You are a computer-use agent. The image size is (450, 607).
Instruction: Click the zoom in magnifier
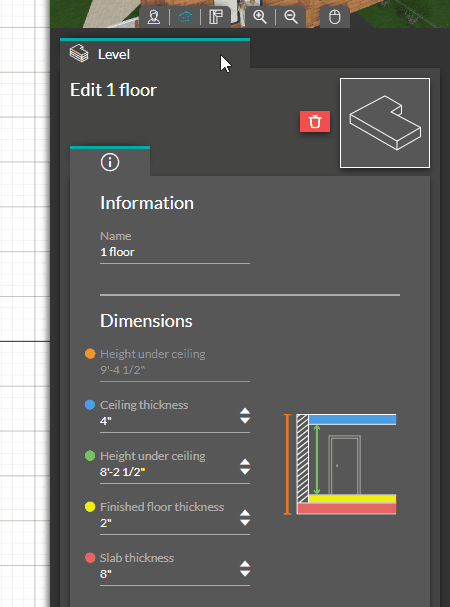(x=259, y=17)
